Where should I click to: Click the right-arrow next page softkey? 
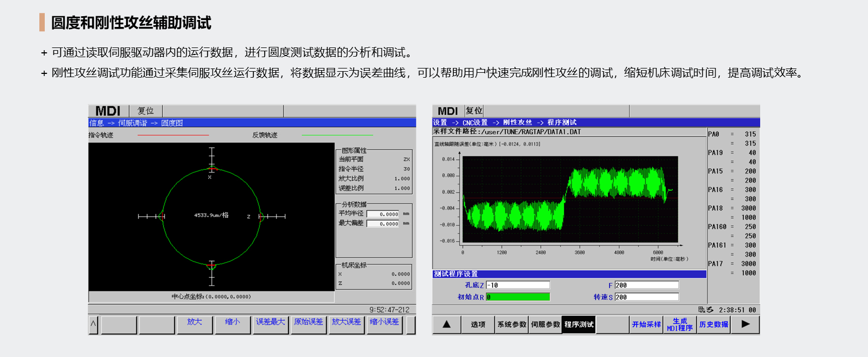click(745, 324)
